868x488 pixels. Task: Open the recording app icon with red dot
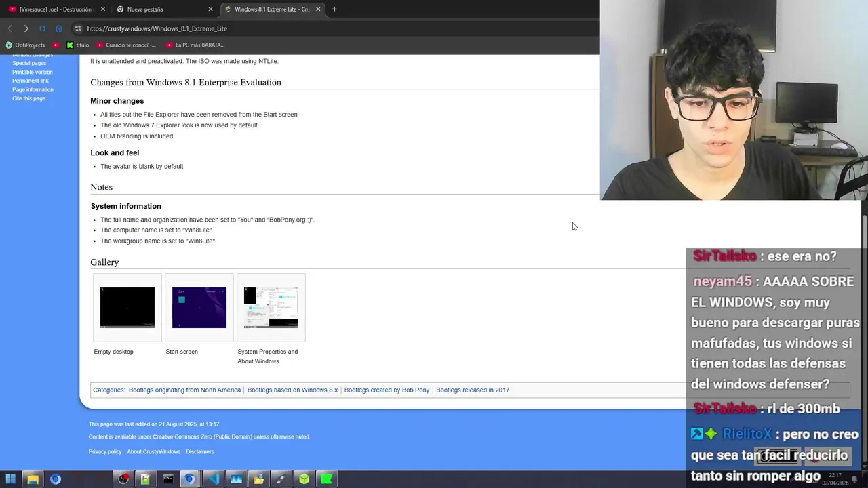click(x=123, y=479)
